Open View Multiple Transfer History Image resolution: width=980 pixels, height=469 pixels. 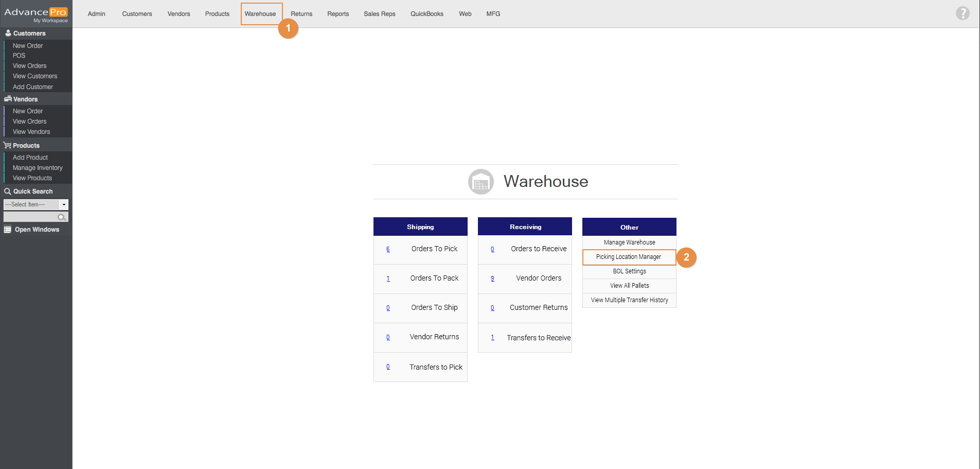coord(629,300)
